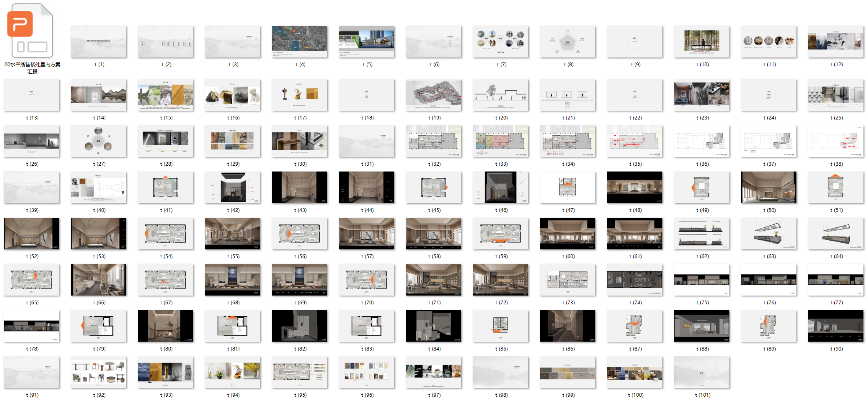
Task: Open forest scene image t (10)
Action: point(701,42)
